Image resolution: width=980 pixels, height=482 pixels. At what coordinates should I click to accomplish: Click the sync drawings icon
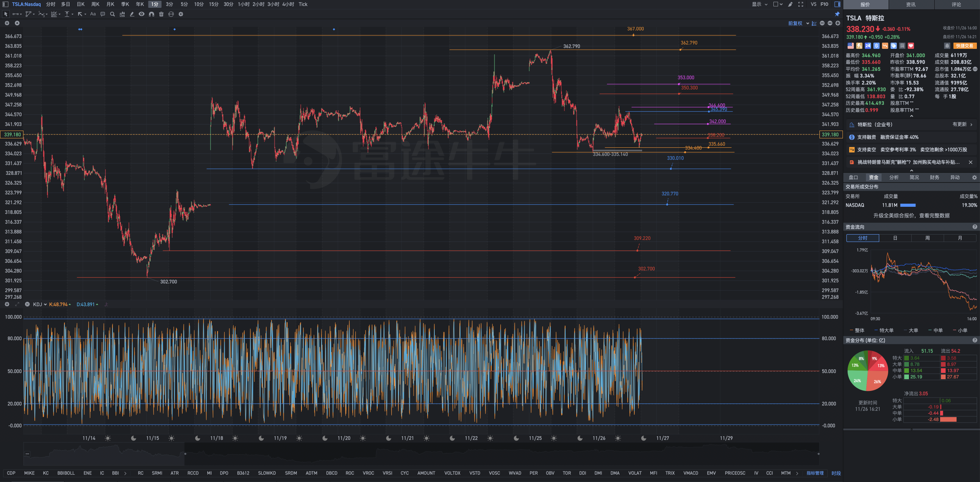point(171,14)
